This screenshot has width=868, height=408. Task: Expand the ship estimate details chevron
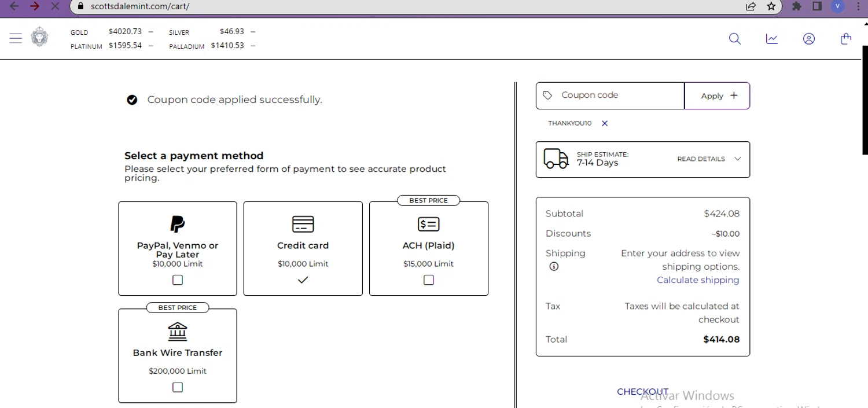pos(737,159)
